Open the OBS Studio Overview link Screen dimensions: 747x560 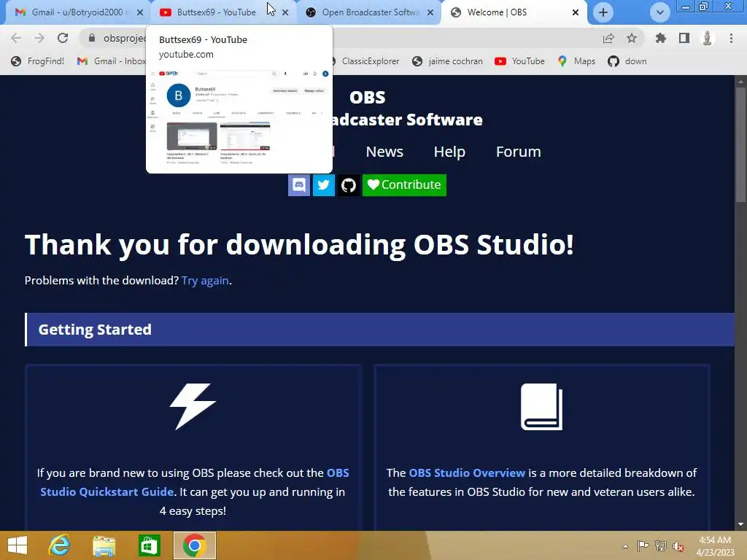point(467,472)
